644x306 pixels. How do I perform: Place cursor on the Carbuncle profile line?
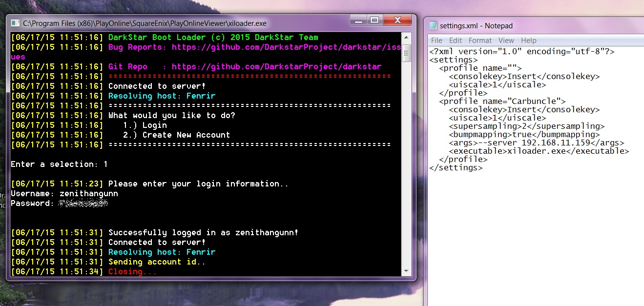502,102
